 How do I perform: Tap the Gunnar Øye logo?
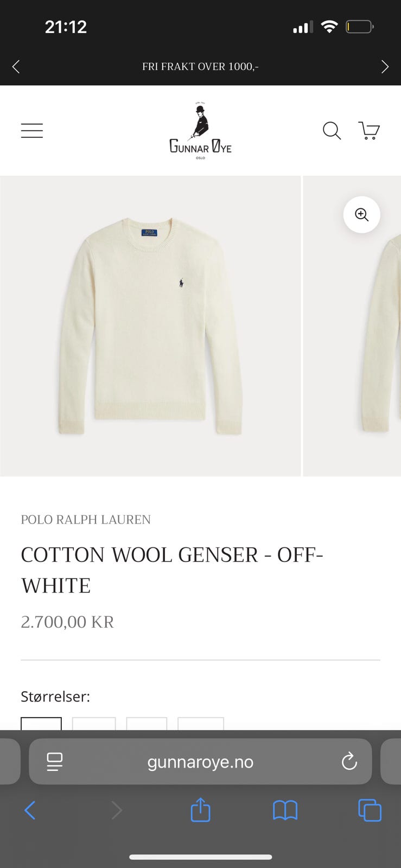[200, 130]
